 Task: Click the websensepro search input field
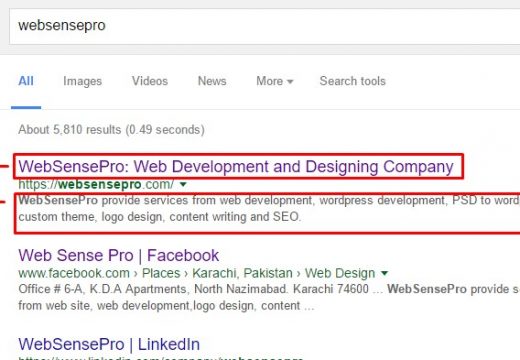[x=265, y=26]
